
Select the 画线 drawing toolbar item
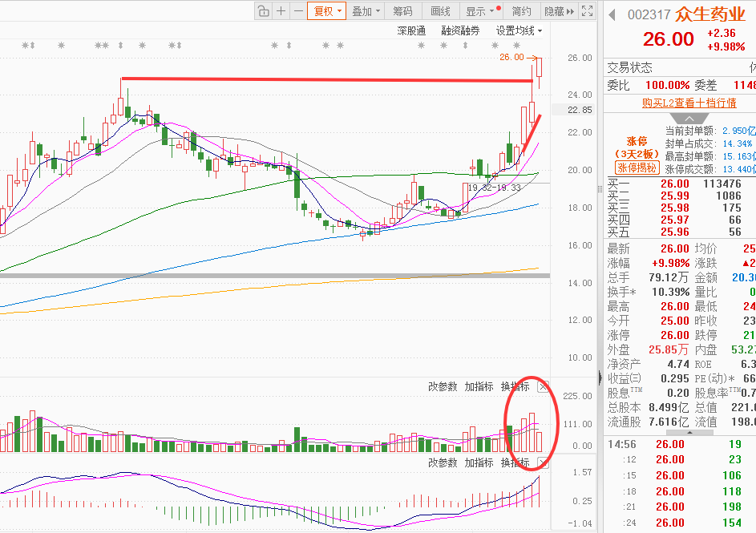pyautogui.click(x=440, y=11)
